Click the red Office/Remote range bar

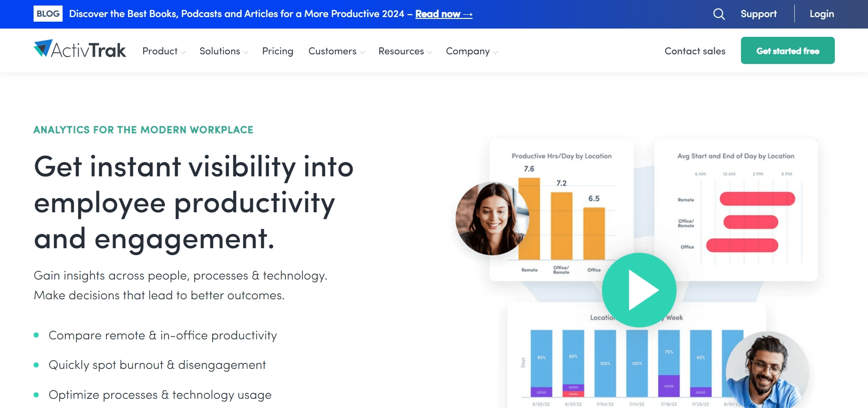coord(751,222)
